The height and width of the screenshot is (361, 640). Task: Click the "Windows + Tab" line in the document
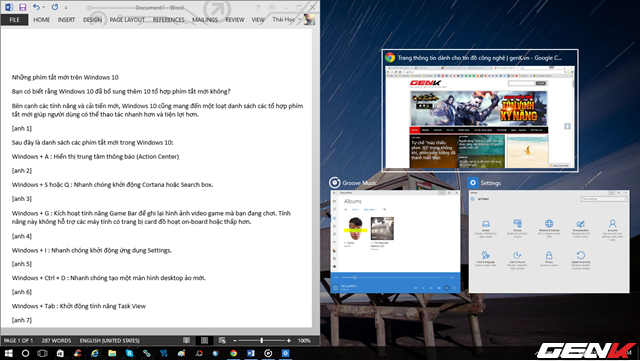point(79,306)
